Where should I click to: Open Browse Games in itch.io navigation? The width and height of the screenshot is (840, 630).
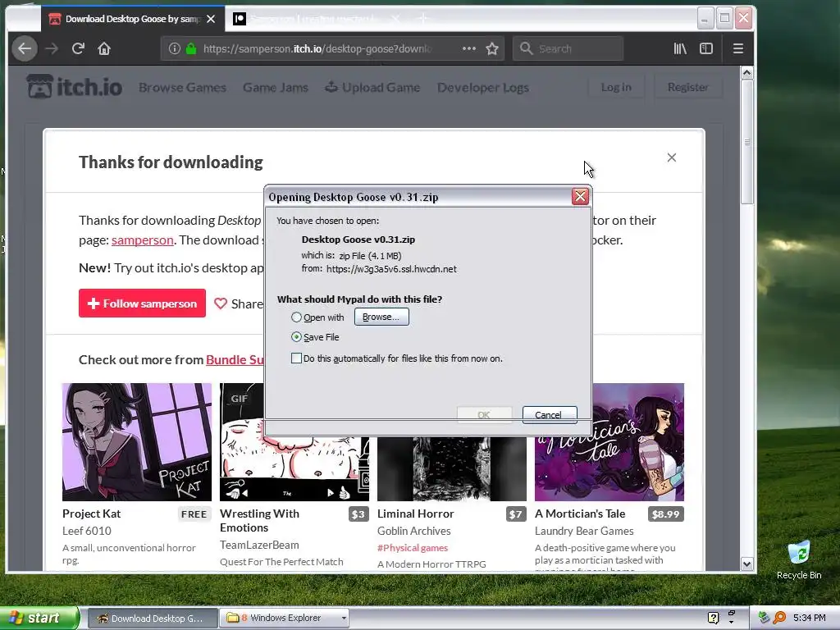[182, 87]
